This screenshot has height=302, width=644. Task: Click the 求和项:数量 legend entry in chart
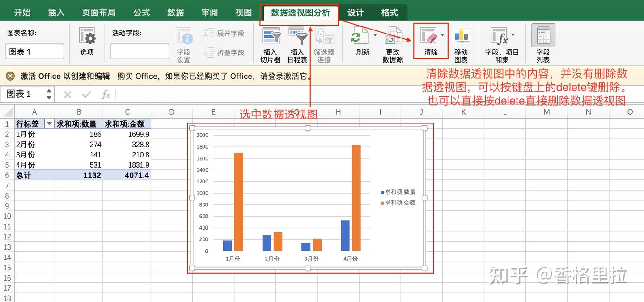tap(398, 192)
